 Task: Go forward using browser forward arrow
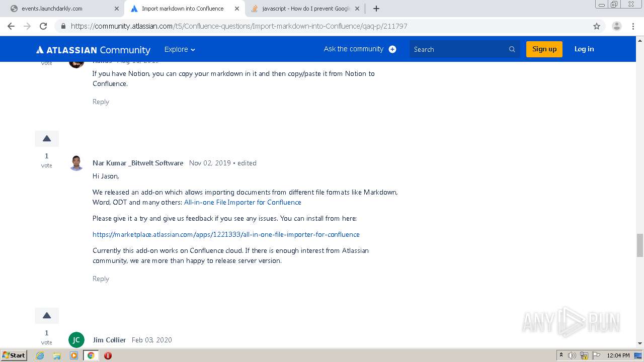click(x=27, y=26)
